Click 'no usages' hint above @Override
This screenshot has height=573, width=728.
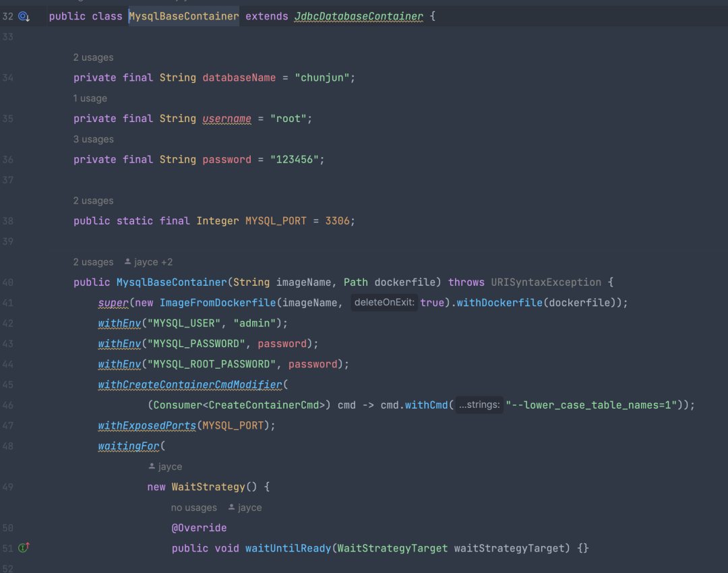193,508
